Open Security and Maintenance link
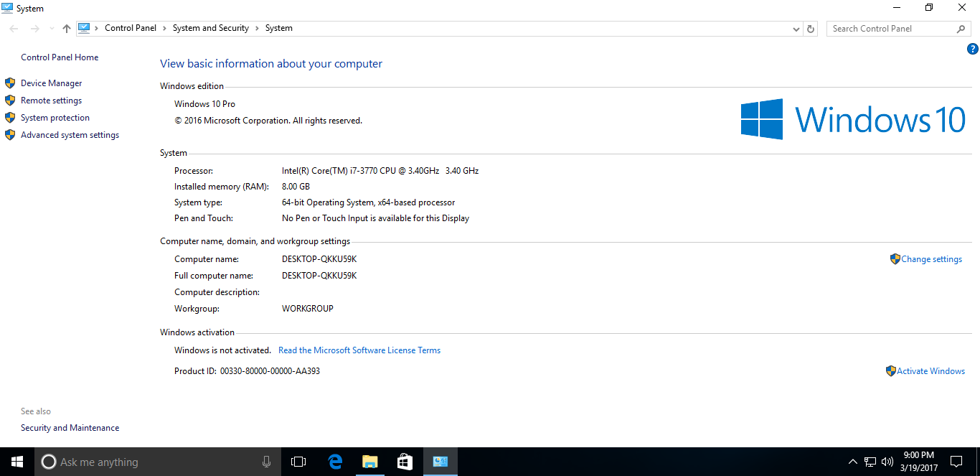The width and height of the screenshot is (980, 476). point(70,428)
